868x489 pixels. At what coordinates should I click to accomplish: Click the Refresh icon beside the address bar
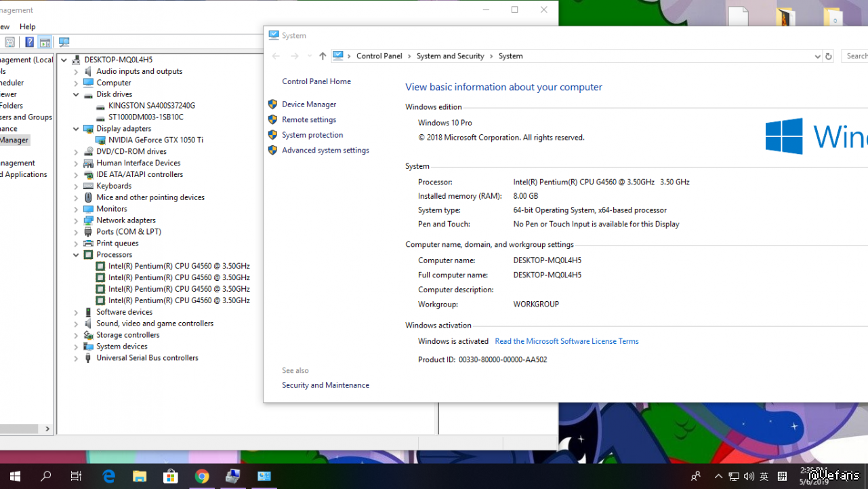828,56
